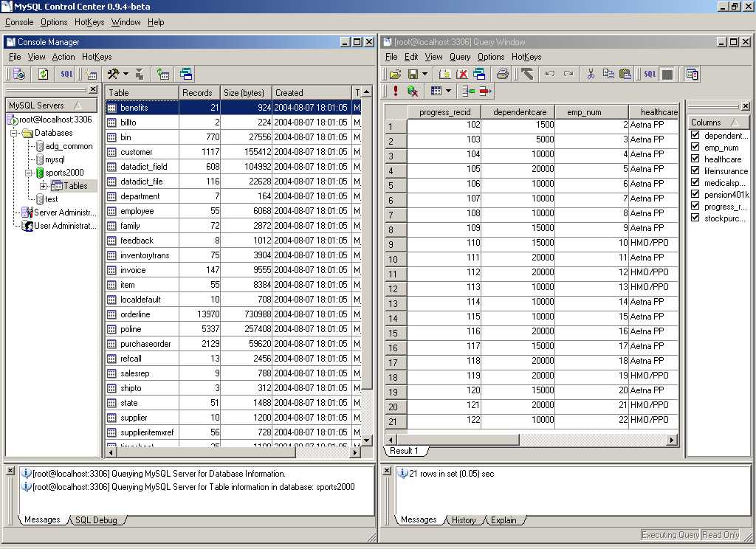Viewport: 756px width, 549px height.
Task: Uncheck the emp_num column checkbox
Action: 695,147
